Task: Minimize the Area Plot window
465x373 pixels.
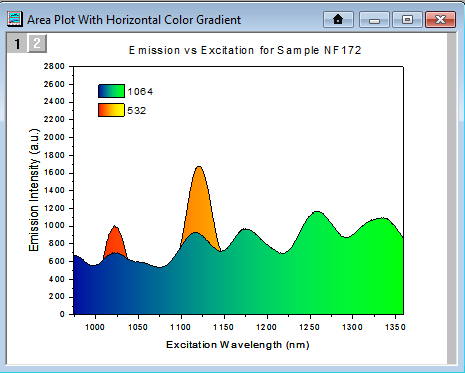Action: point(374,19)
